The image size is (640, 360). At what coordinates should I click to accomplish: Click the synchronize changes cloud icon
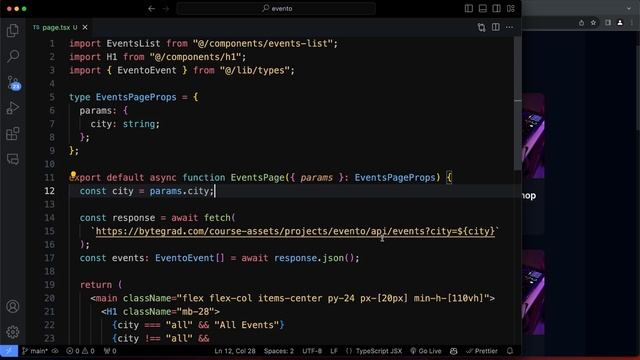click(x=55, y=351)
